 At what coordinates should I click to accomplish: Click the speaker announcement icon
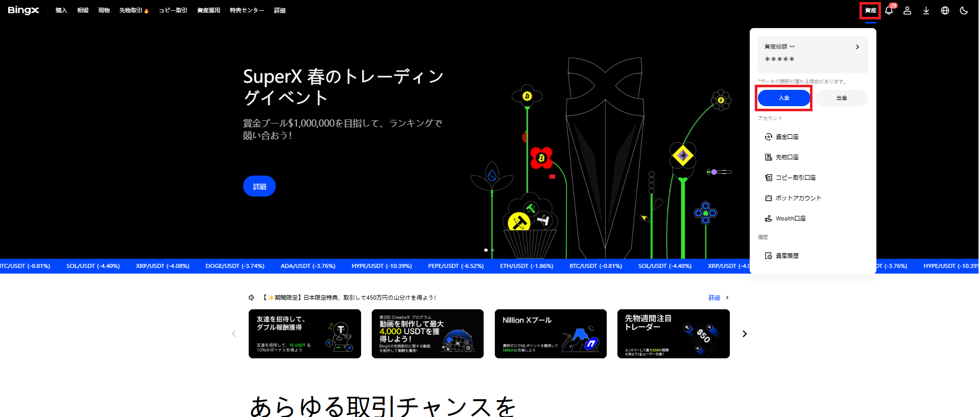[251, 298]
